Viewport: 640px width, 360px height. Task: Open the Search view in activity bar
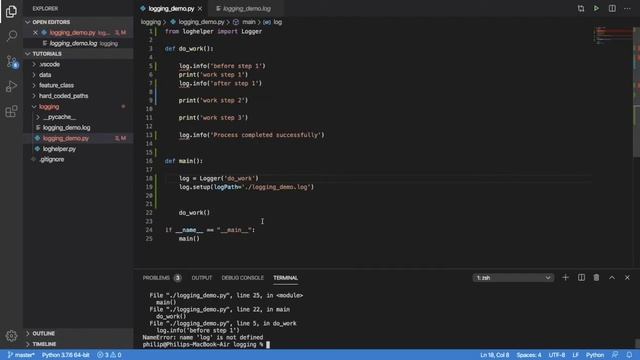point(11,36)
